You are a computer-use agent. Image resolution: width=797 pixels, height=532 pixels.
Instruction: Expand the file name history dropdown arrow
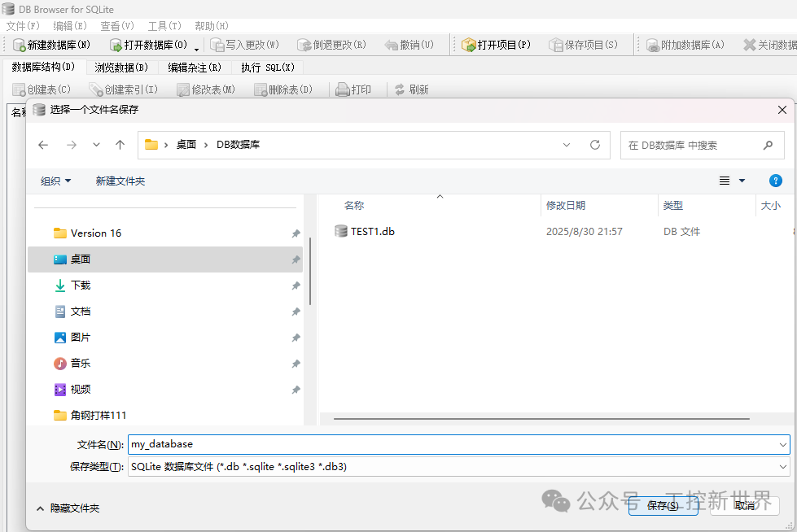pos(782,444)
